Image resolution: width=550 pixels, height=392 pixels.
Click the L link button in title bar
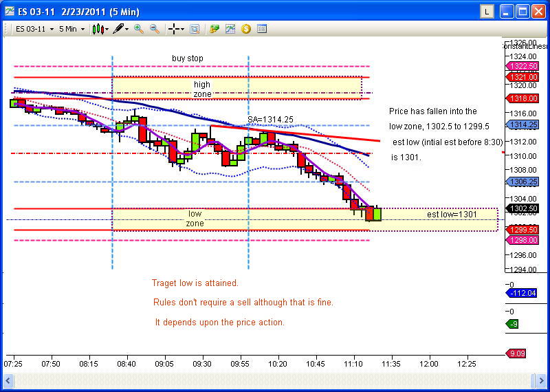487,12
